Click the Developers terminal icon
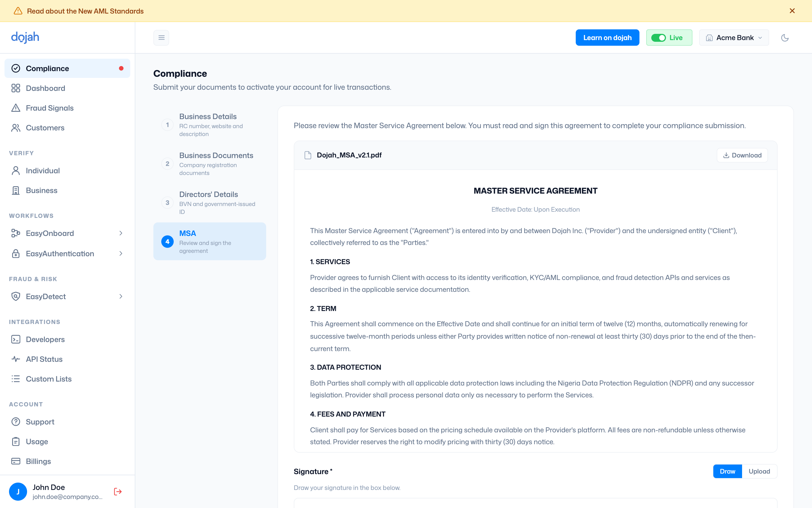 (x=16, y=339)
